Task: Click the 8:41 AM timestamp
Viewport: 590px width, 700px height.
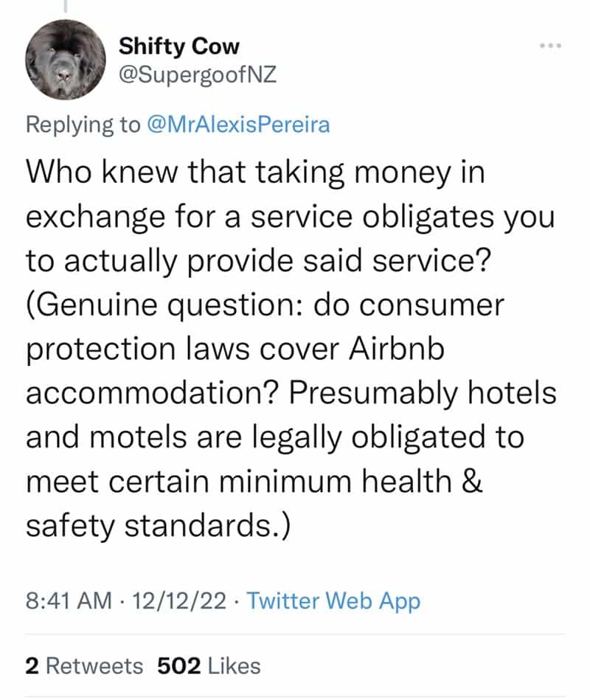Action: (67, 600)
